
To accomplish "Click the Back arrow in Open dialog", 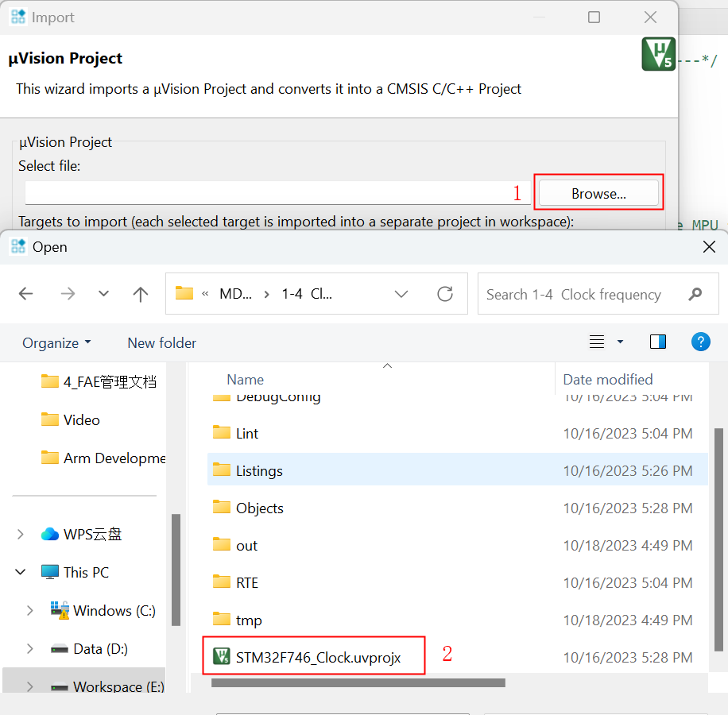I will point(26,294).
